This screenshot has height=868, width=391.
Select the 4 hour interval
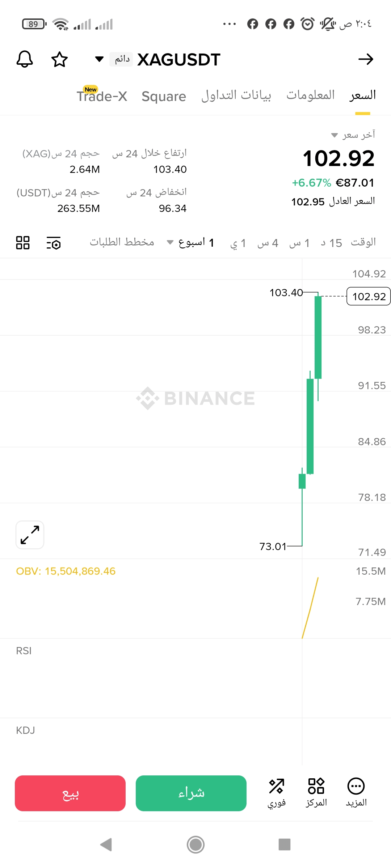point(268,243)
